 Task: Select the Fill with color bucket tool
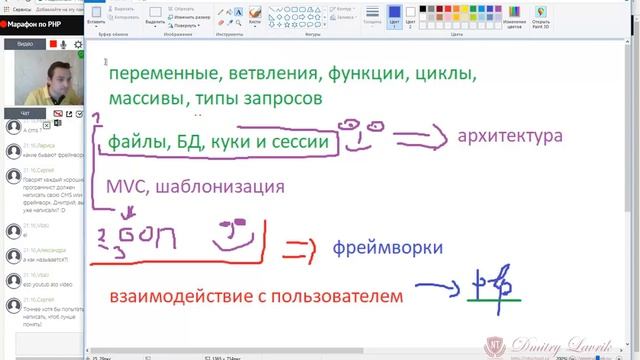[230, 12]
